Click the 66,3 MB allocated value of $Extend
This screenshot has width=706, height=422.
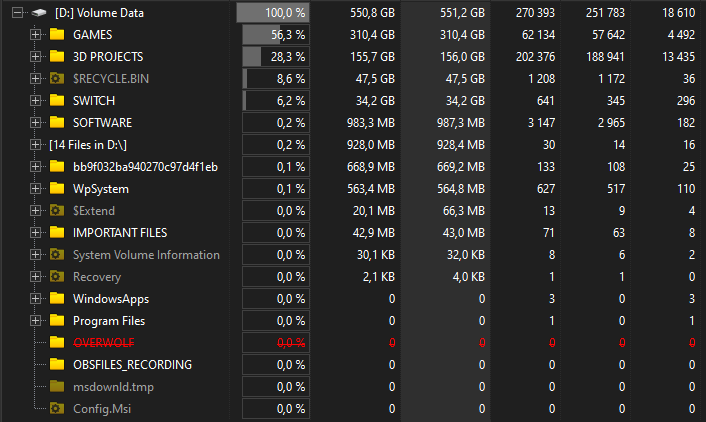[464, 211]
